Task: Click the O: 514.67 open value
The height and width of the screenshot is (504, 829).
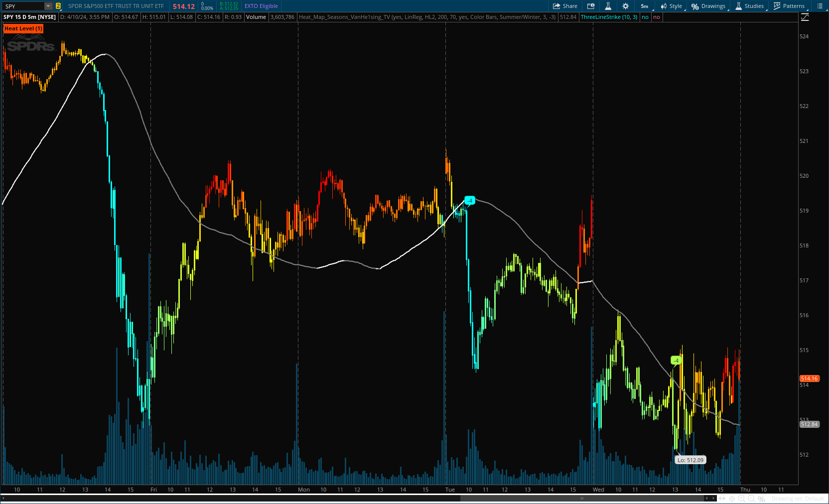Action: [x=126, y=17]
